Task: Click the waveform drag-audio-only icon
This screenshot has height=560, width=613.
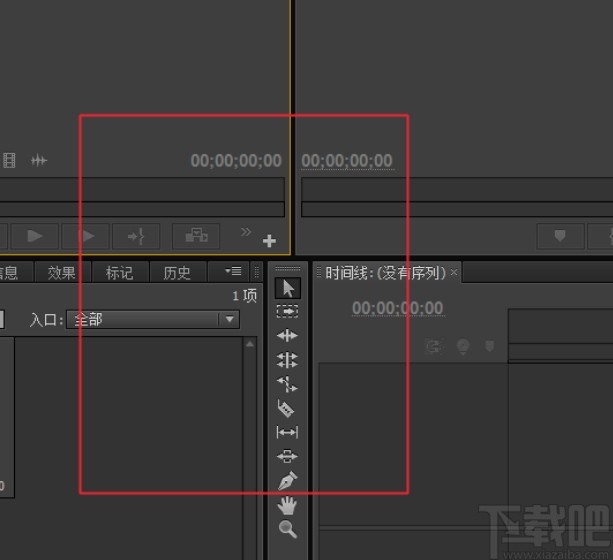Action: [x=39, y=160]
